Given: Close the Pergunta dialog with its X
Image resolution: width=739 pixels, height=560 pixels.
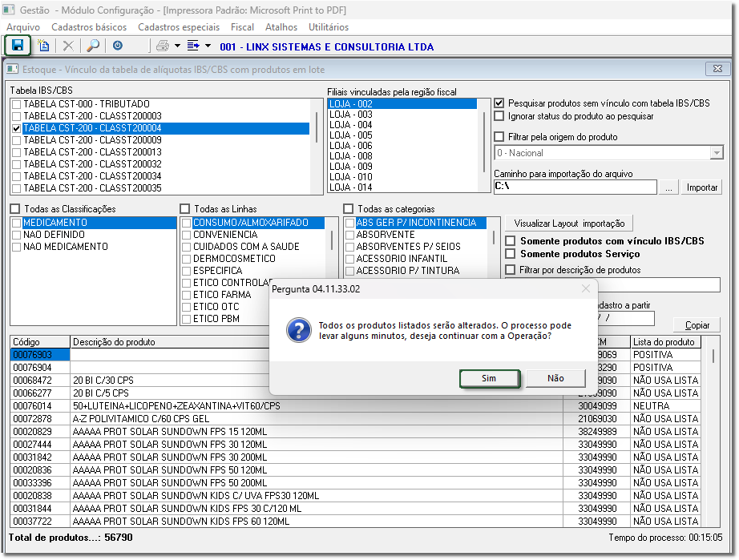Looking at the screenshot, I should click(x=585, y=288).
